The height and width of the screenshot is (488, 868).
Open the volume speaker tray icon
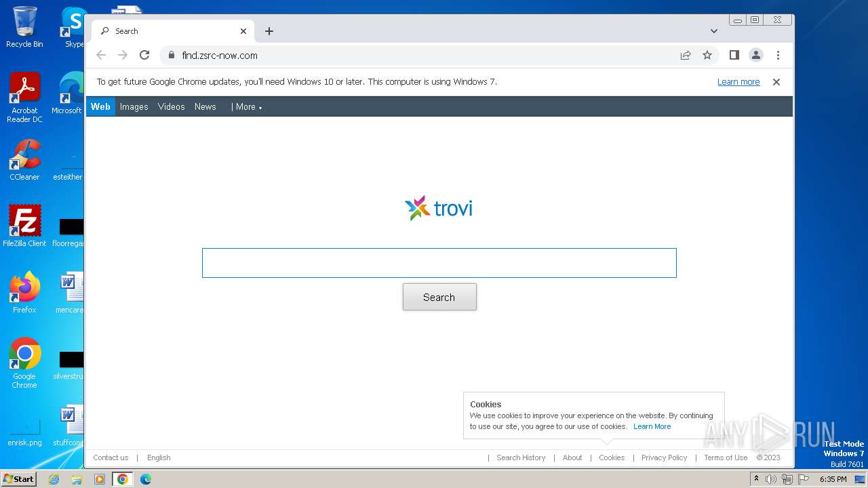click(771, 479)
